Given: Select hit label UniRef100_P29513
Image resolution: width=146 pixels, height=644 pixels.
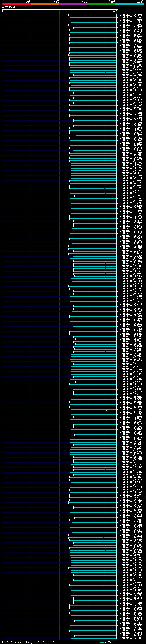Looking at the screenshot, I should tap(131, 306).
